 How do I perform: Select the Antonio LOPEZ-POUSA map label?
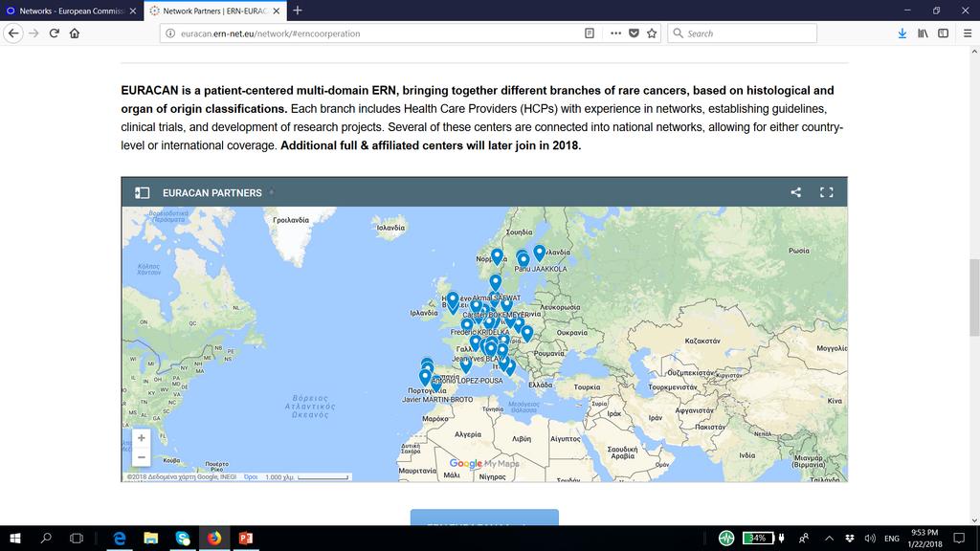pos(467,381)
